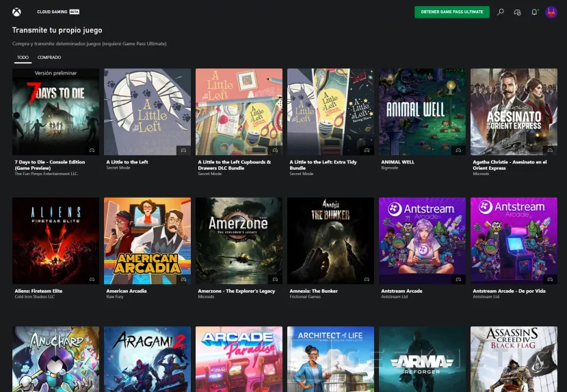Click 'Bigmode' publisher text
This screenshot has height=392, width=567.
tap(389, 168)
